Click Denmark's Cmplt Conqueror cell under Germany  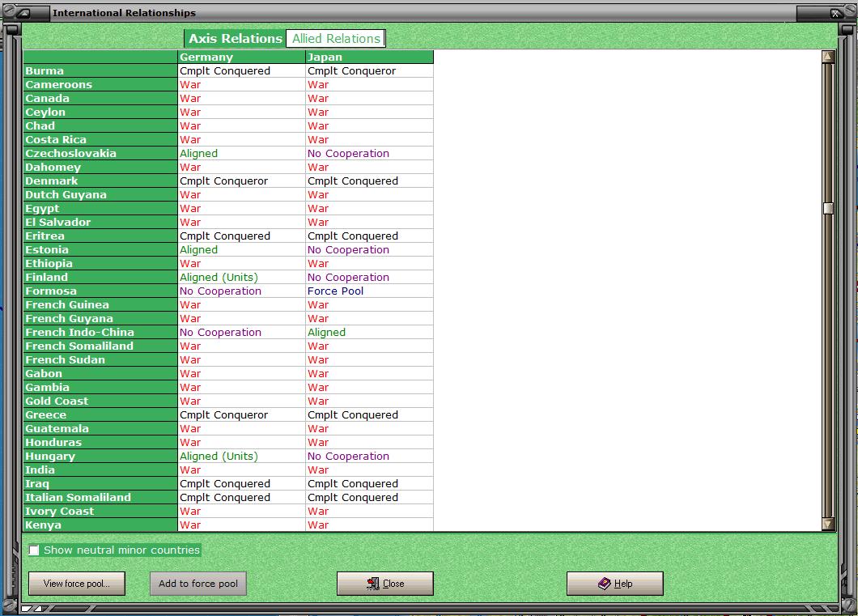242,181
